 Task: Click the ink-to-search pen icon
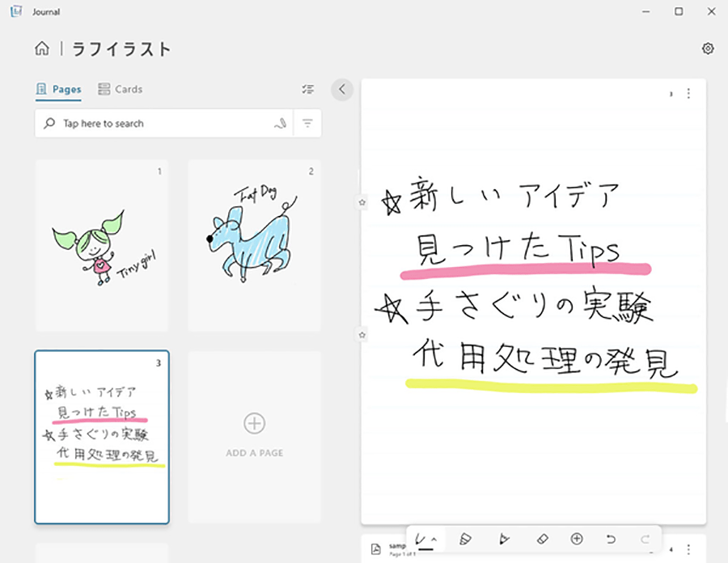point(280,124)
